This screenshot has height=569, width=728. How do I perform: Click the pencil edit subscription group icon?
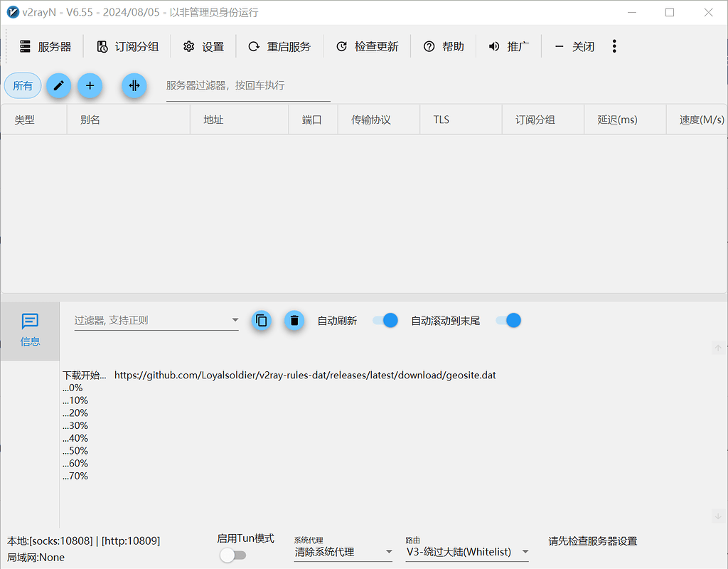point(58,85)
